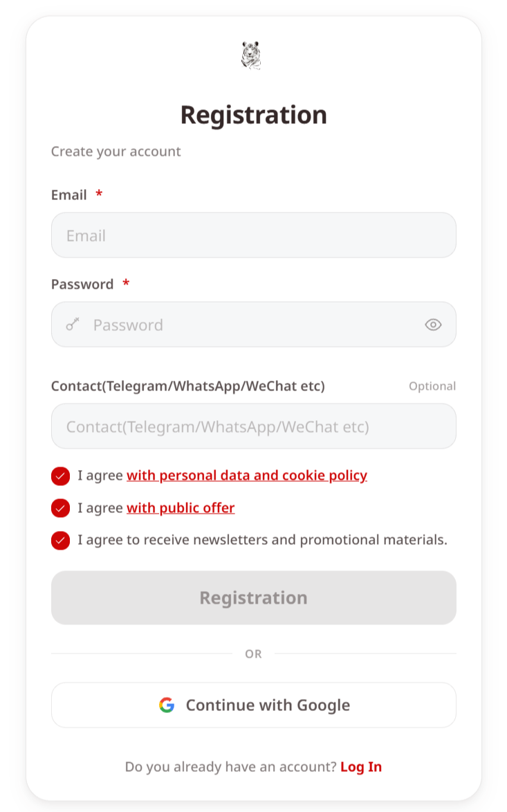Uncheck the public offer agreement checkbox
The width and height of the screenshot is (507, 812).
tap(61, 508)
